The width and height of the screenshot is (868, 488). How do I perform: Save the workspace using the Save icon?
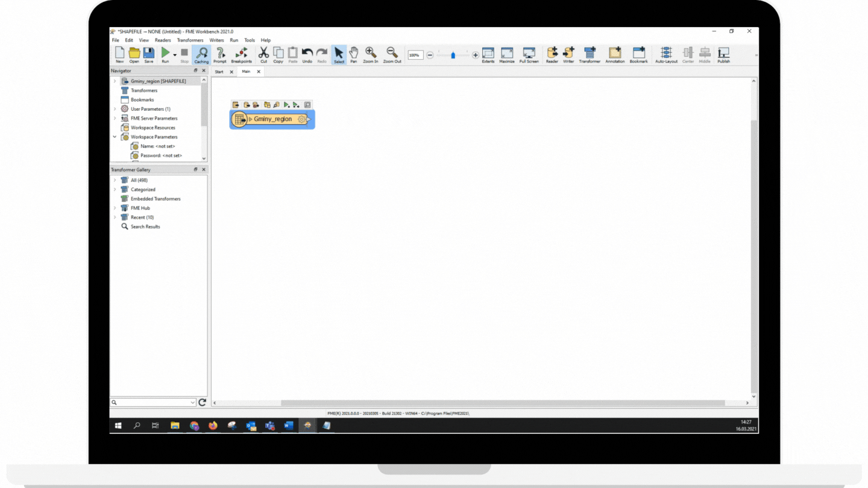(148, 55)
